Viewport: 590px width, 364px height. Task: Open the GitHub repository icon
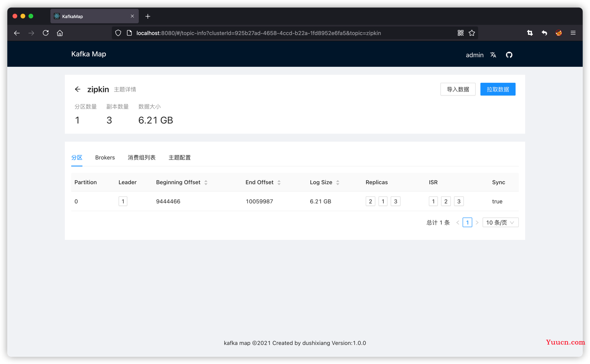coord(509,55)
